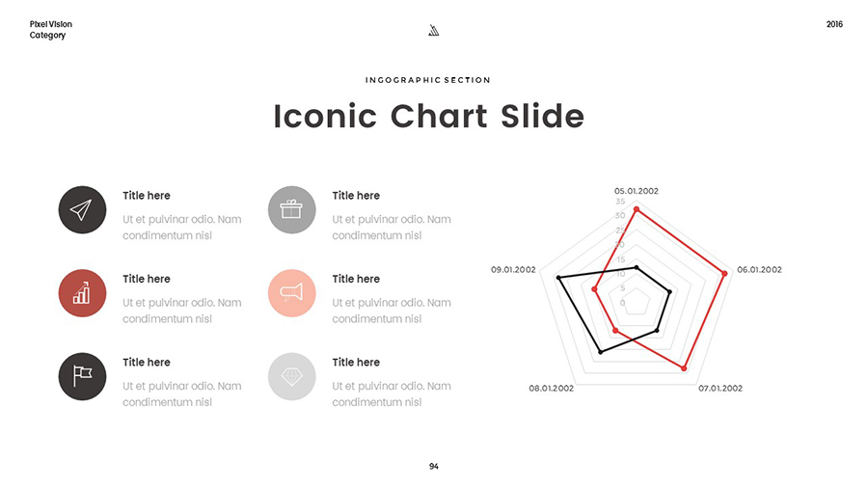
Task: Click the 05.01.2002 chart axis label
Action: click(637, 191)
